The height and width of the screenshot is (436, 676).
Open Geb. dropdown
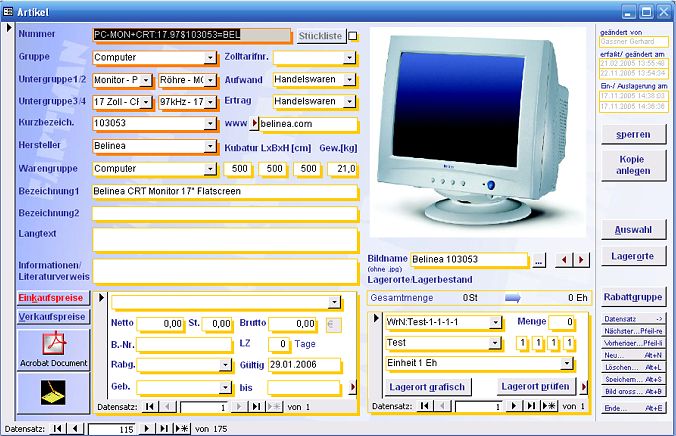click(x=225, y=387)
